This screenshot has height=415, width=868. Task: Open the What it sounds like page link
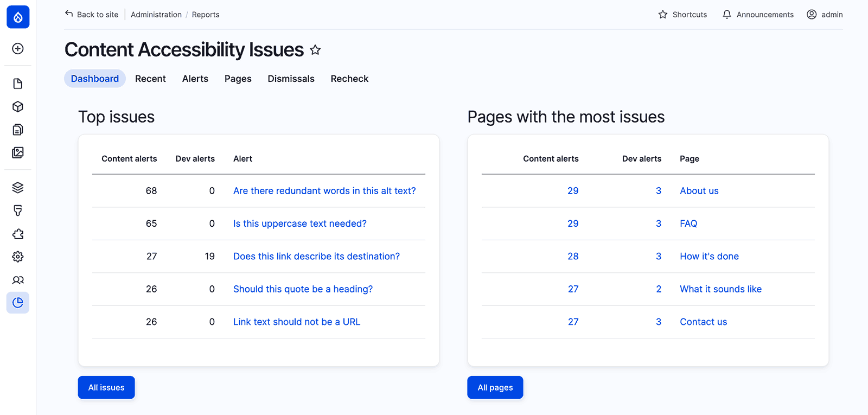721,289
